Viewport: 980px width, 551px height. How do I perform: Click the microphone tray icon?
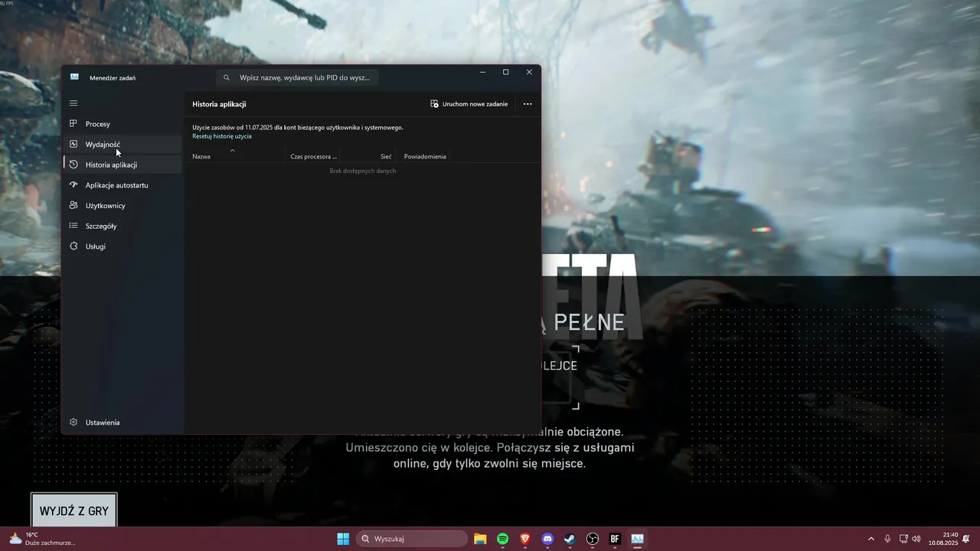(887, 539)
